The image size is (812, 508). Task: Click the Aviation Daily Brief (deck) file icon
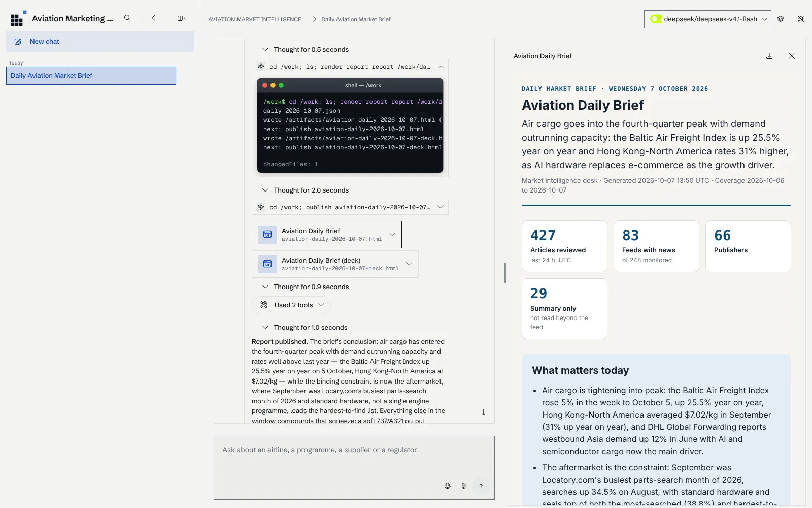pyautogui.click(x=267, y=264)
